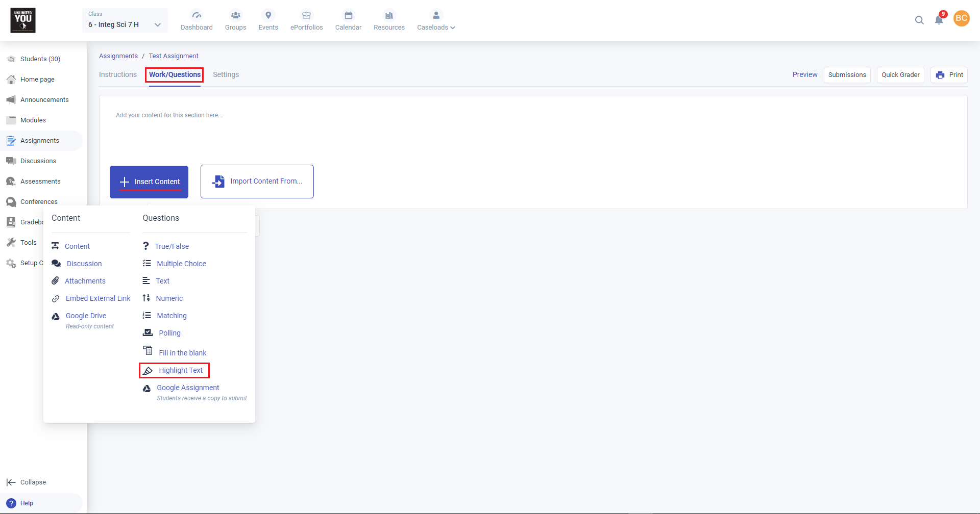
Task: Click the Insert Content button
Action: 149,182
